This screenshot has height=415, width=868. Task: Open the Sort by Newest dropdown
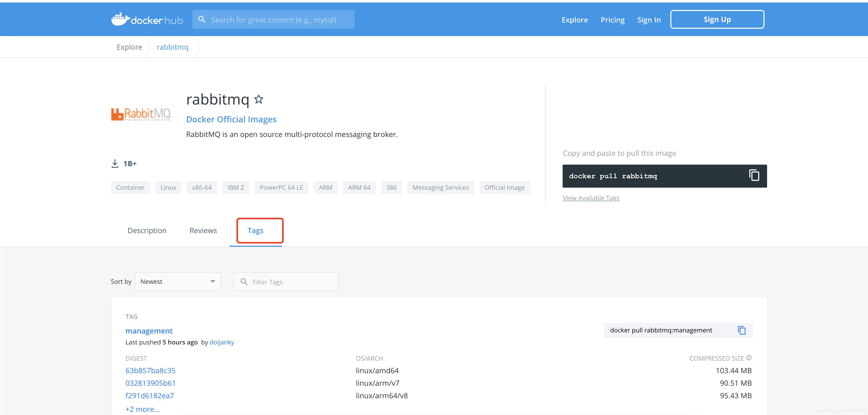178,282
